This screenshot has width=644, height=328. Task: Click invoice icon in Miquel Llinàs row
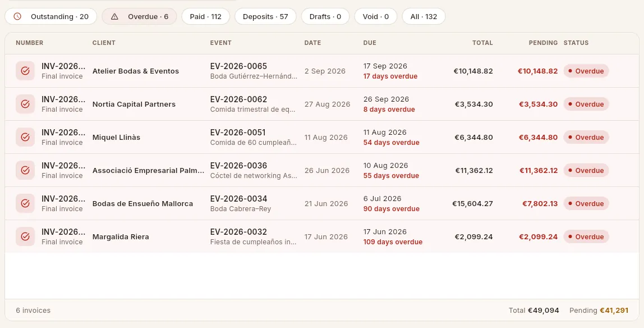(x=25, y=137)
